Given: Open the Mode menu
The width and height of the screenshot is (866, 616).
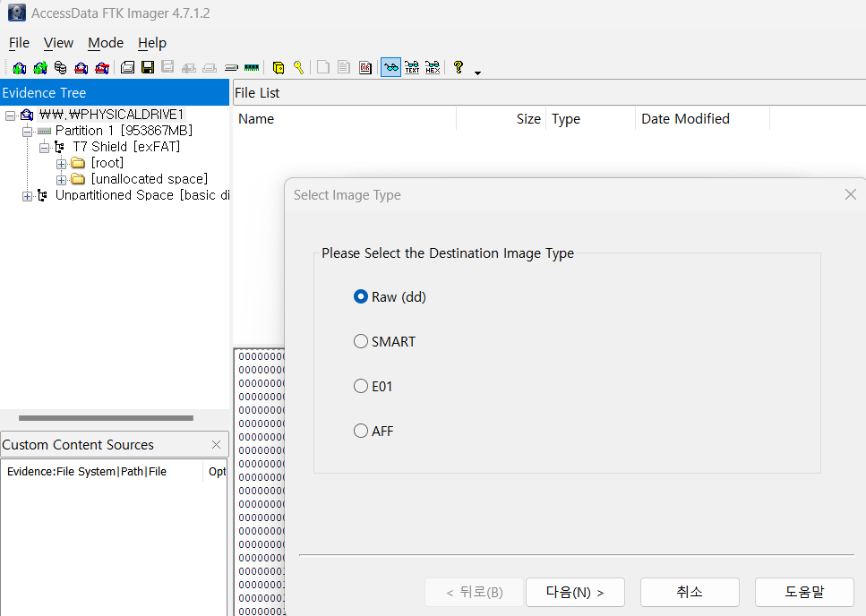Looking at the screenshot, I should [106, 43].
